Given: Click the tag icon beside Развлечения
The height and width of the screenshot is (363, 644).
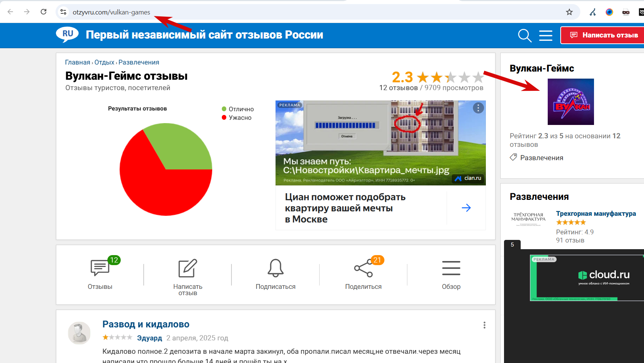Looking at the screenshot, I should click(513, 157).
